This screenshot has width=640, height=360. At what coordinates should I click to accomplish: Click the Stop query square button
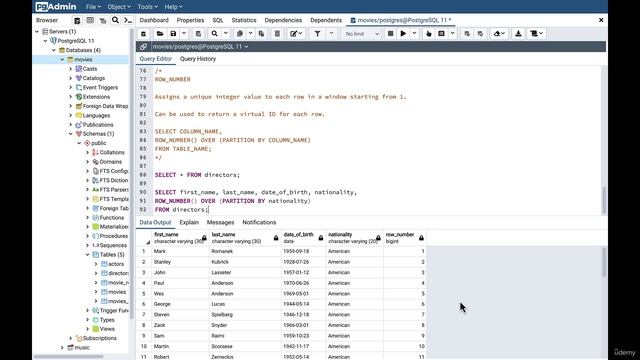(x=390, y=34)
